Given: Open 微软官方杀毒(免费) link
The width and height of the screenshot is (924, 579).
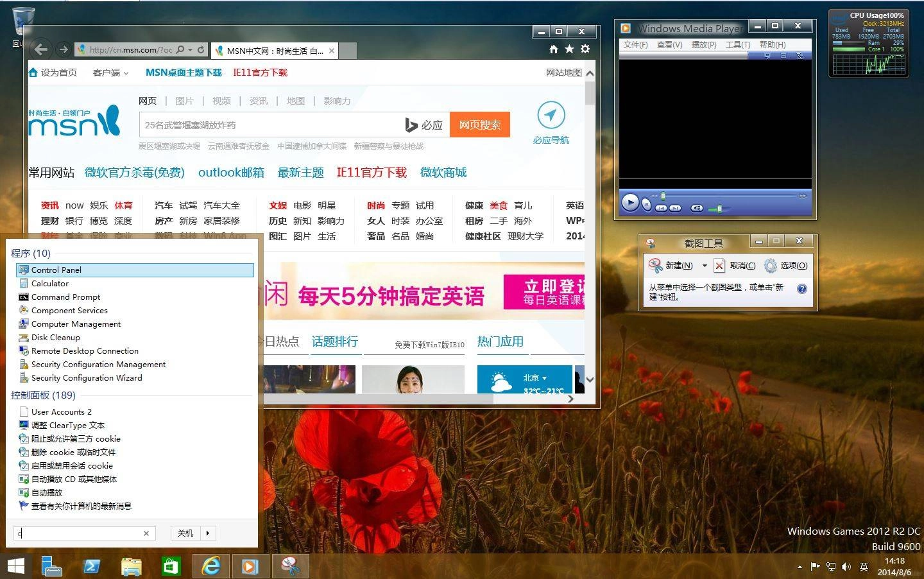Looking at the screenshot, I should click(135, 172).
